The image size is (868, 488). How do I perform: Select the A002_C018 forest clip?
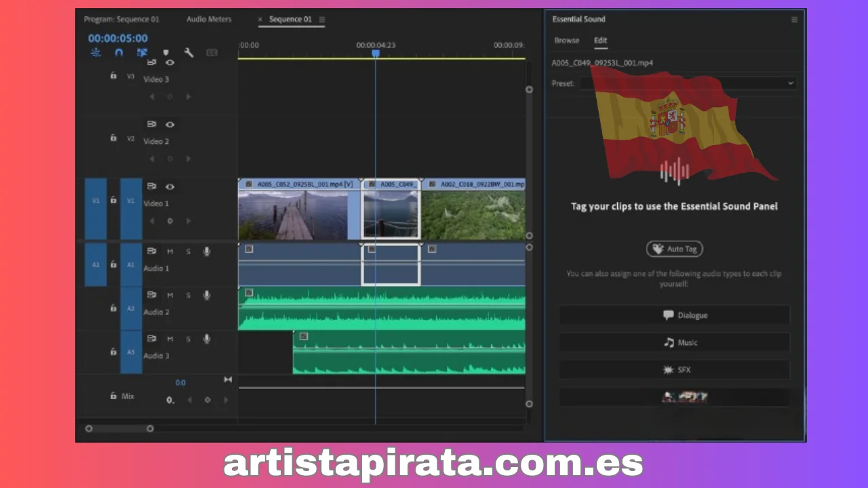tap(473, 209)
